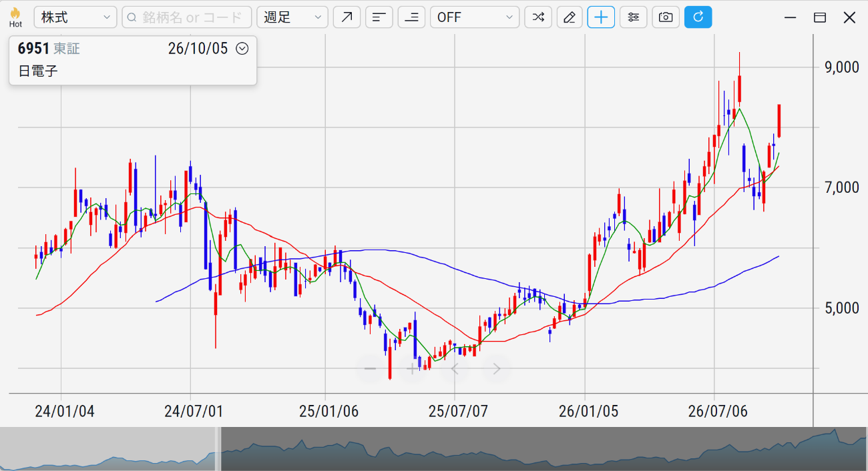Viewport: 868px width, 471px height.
Task: Click the 25/07/07 date axis label
Action: click(x=458, y=411)
